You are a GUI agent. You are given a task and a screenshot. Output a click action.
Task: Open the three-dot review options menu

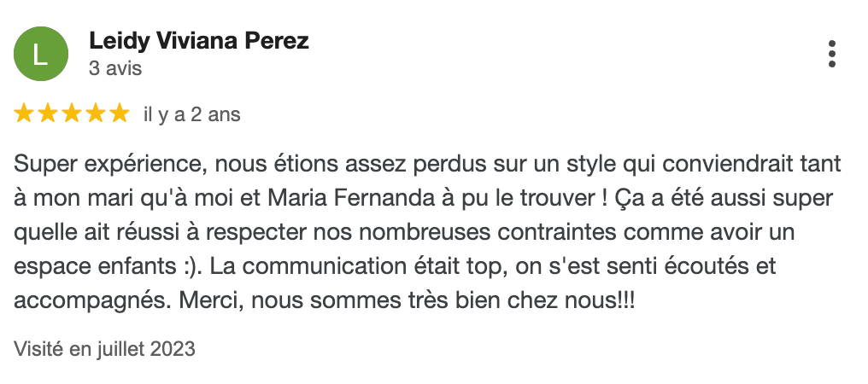(831, 54)
